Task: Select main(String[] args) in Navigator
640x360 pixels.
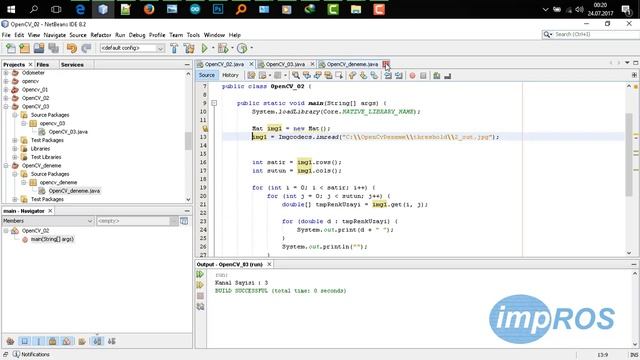Action: click(x=52, y=239)
